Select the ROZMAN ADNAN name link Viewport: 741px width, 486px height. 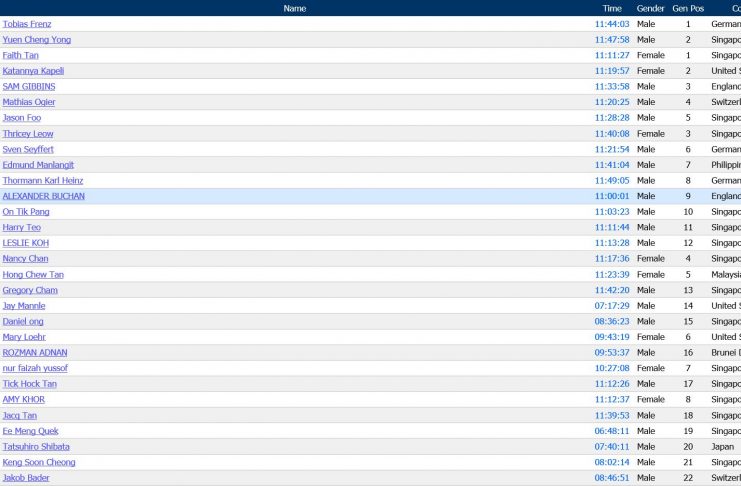[x=35, y=353]
